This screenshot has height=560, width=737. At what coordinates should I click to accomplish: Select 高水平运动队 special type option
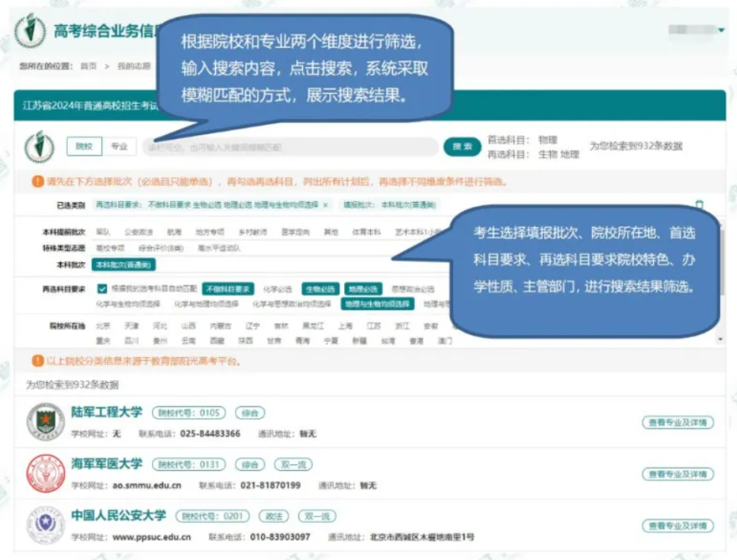click(219, 248)
